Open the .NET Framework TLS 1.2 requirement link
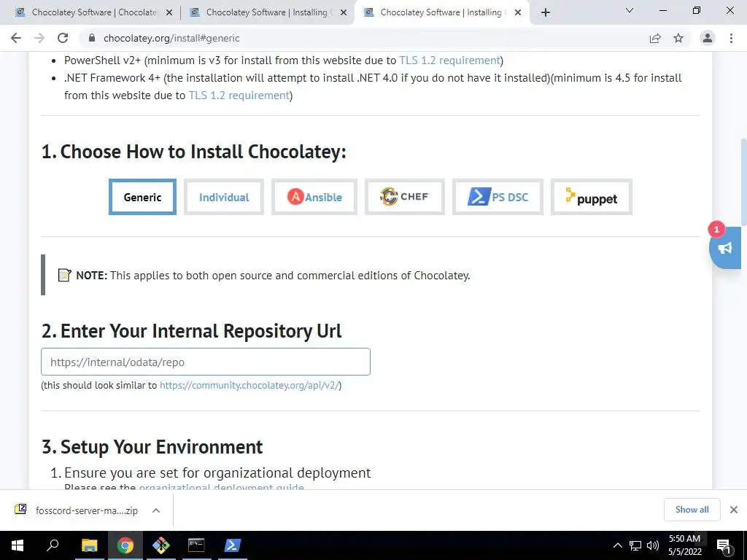The height and width of the screenshot is (560, 747). point(239,96)
